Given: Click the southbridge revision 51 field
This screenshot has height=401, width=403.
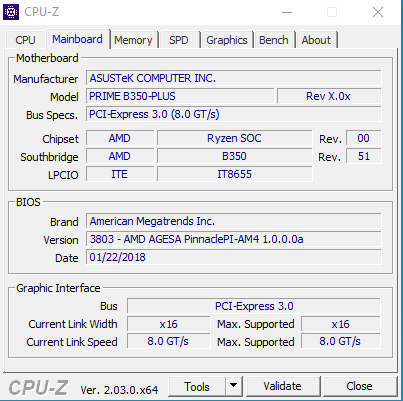Looking at the screenshot, I should click(x=364, y=156).
